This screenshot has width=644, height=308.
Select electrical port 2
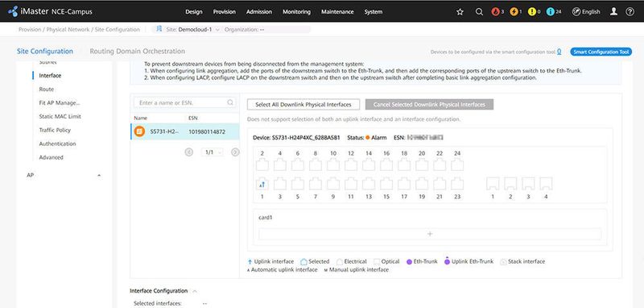[x=262, y=165]
